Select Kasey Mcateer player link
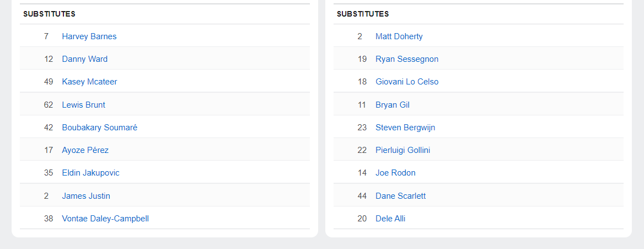 coord(89,82)
